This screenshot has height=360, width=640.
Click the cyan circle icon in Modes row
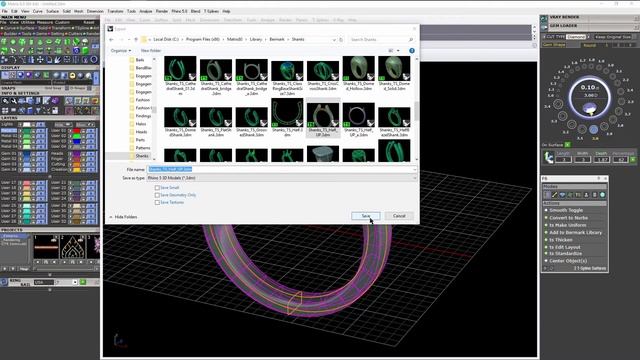602,195
